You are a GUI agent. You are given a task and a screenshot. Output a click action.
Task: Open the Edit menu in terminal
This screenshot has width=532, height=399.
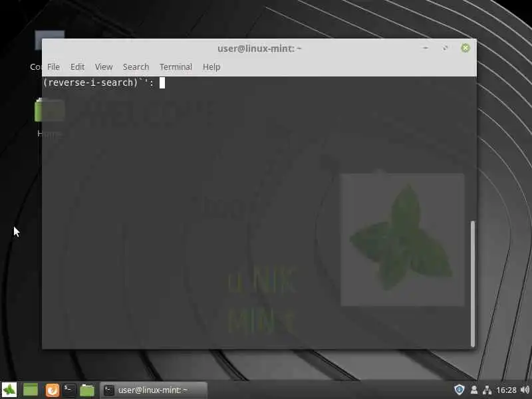[x=77, y=67]
